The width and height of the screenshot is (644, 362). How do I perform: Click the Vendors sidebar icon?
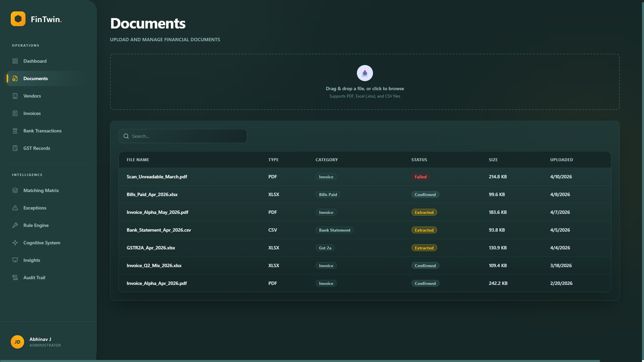coord(15,96)
